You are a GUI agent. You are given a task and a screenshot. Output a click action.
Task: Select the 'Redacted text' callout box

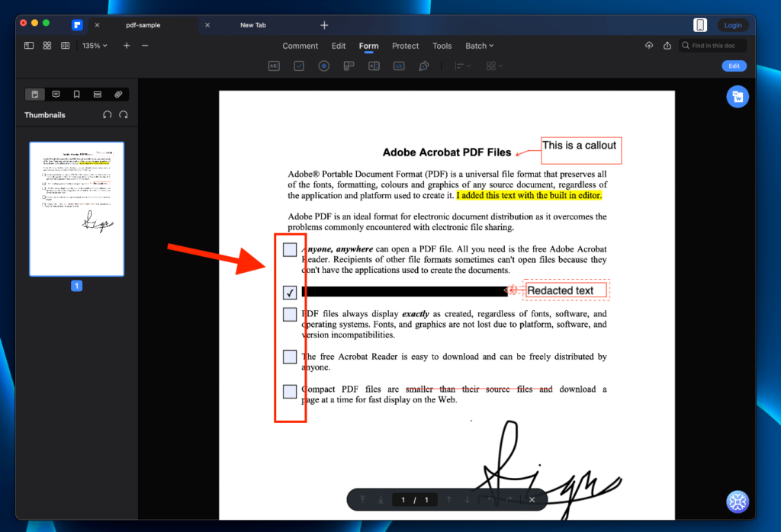click(x=567, y=290)
